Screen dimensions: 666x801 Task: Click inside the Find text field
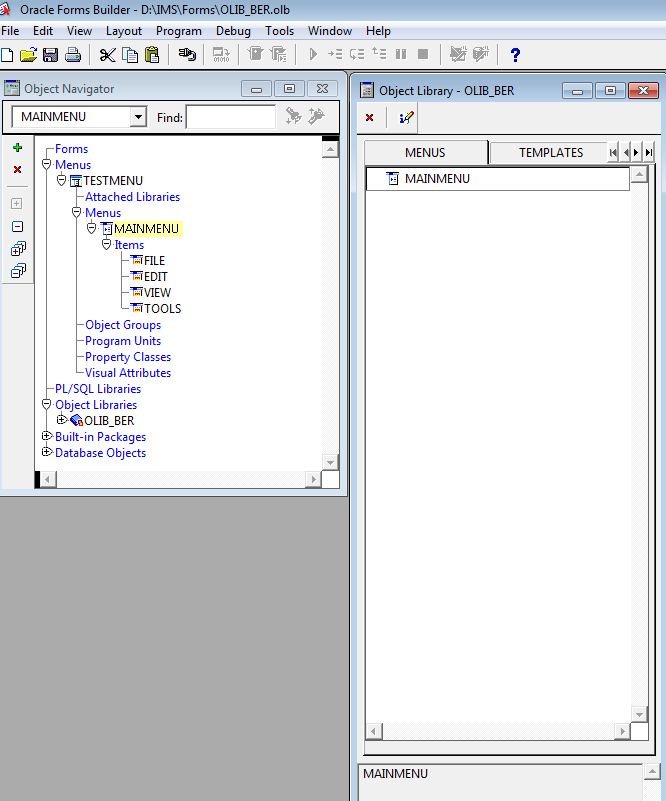tap(231, 117)
